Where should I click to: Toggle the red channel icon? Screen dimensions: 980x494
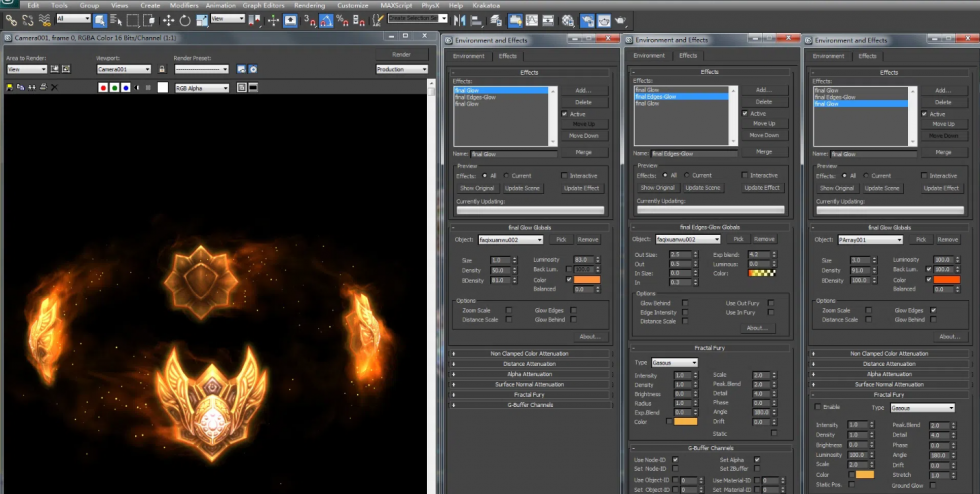(x=103, y=88)
